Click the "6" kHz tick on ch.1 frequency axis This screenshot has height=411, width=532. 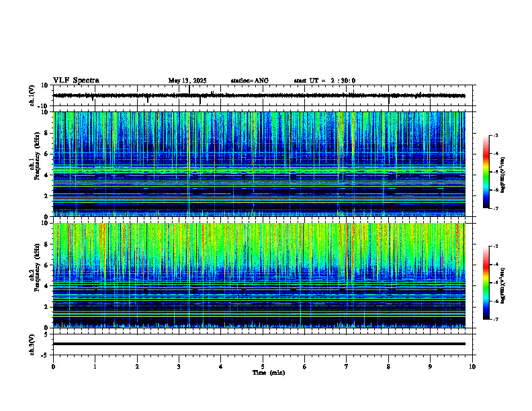pos(46,154)
